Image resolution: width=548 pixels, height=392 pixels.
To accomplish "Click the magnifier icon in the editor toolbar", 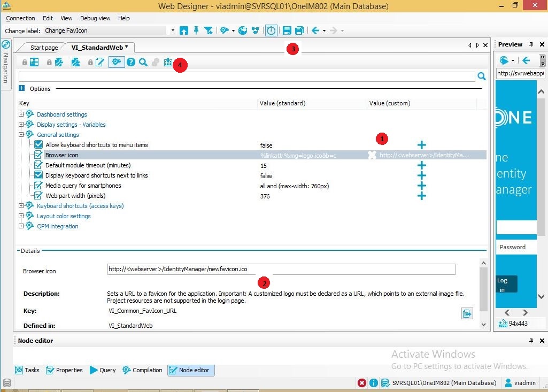I will click(x=143, y=63).
